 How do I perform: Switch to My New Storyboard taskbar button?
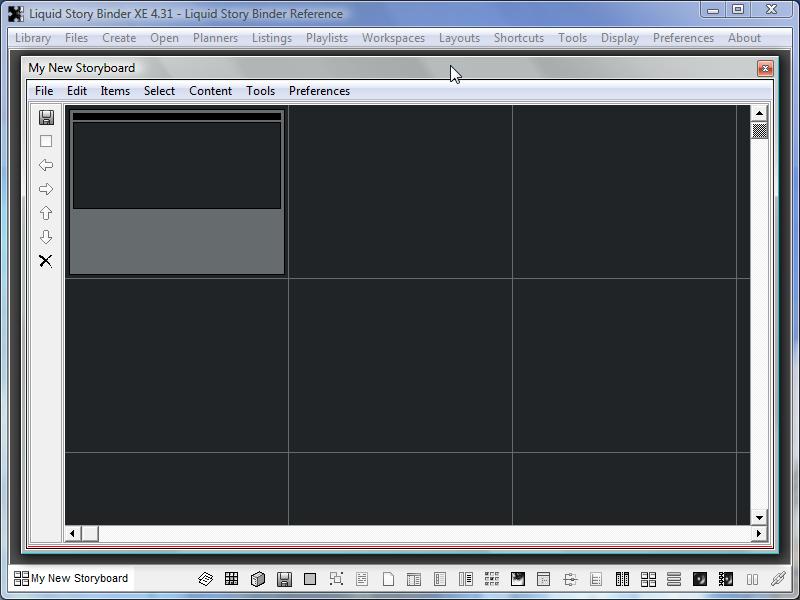[x=71, y=578]
